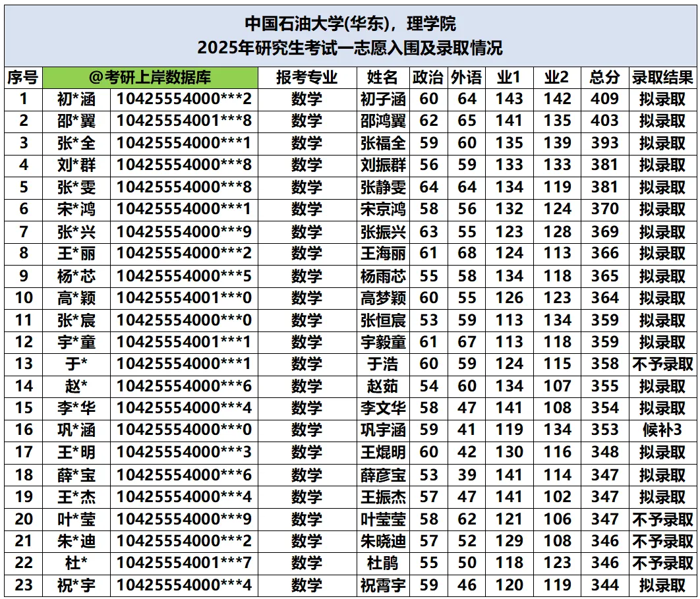Select 不予录取 result in 于浩 row

[662, 364]
